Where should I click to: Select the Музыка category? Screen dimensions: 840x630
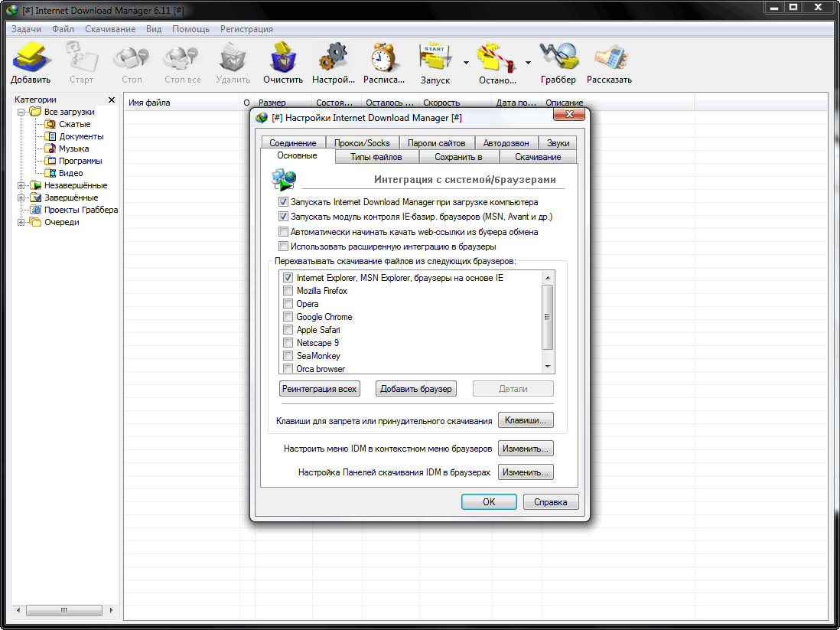(74, 149)
